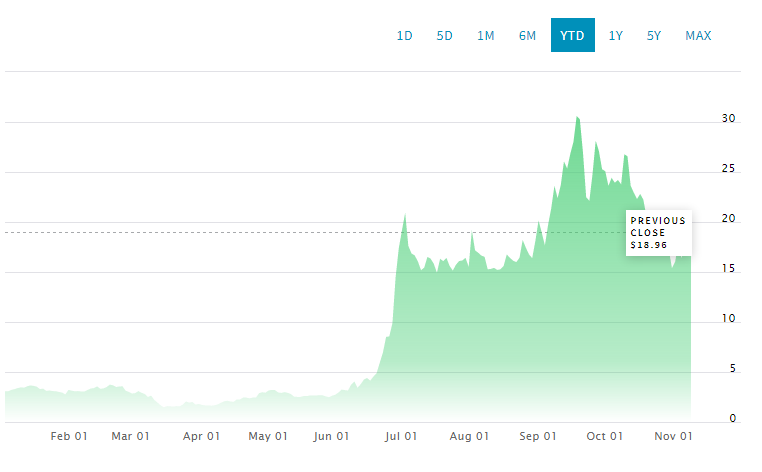Click the Feb 01 axis label
Screen dimensions: 762x472
tap(69, 436)
